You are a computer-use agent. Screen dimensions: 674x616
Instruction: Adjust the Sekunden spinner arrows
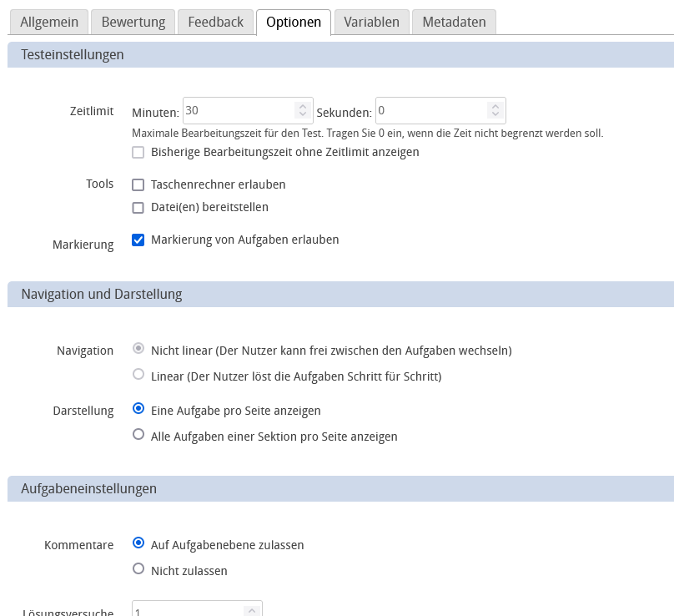[495, 110]
